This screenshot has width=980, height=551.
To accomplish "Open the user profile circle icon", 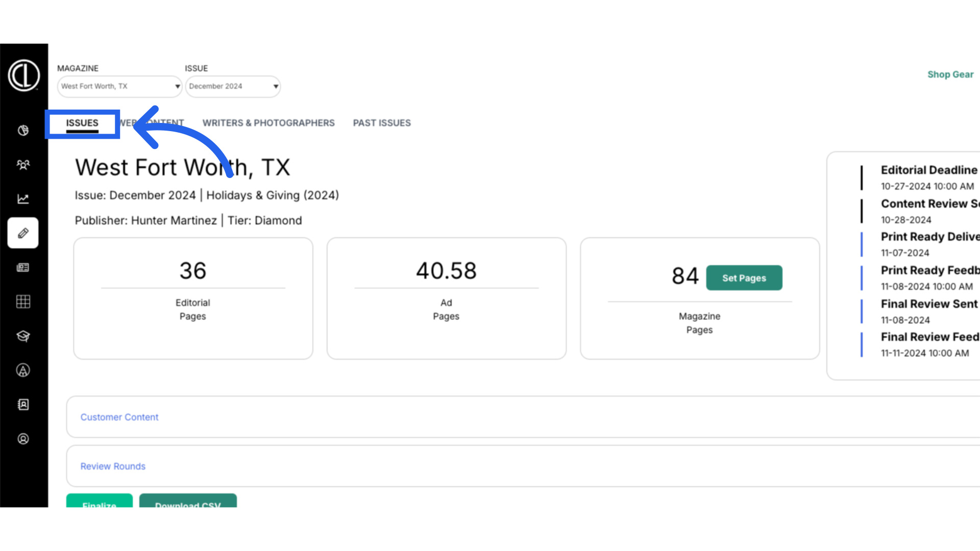I will [x=23, y=439].
